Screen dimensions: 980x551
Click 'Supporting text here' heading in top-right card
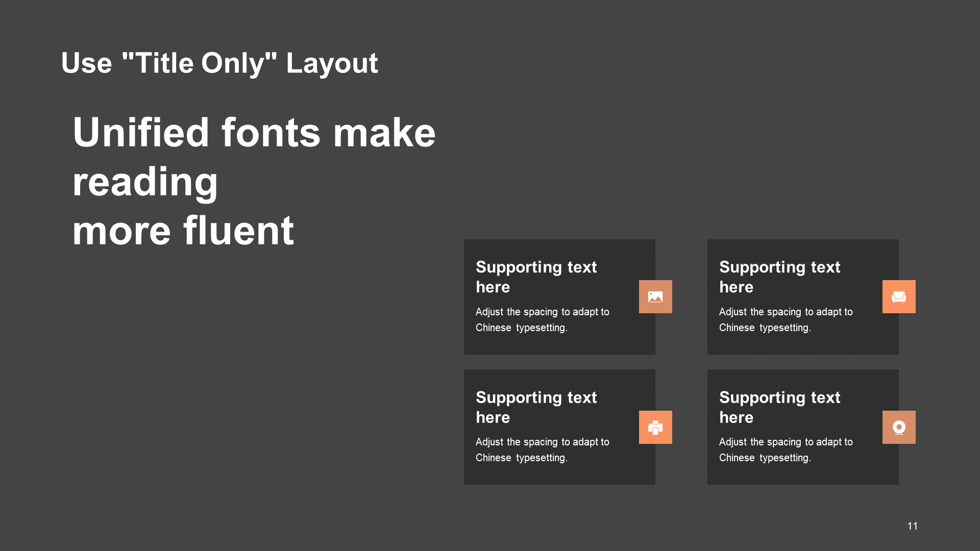[x=780, y=277]
